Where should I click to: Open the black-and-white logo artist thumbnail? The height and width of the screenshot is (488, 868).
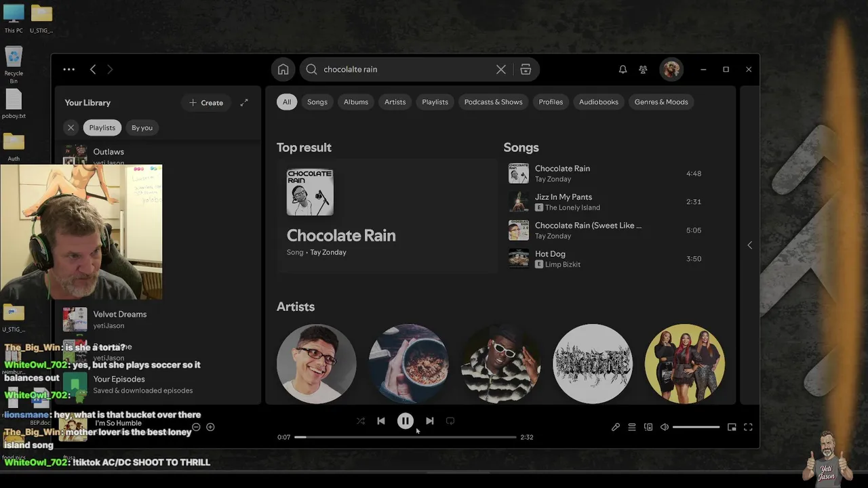coord(593,363)
